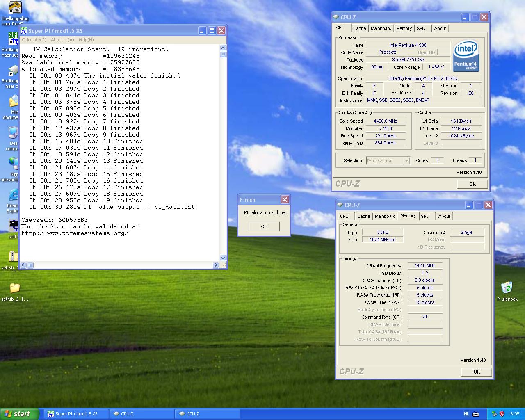Viewport: 525px width, 420px height.
Task: Open the setfsb_2_1 folder desktop icon
Action: point(14,288)
